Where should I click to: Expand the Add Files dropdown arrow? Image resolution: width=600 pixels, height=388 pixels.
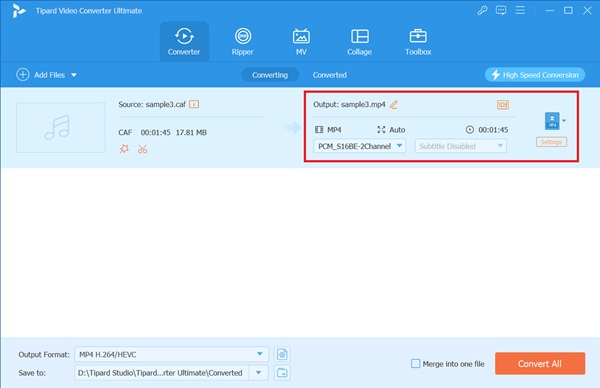coord(74,75)
